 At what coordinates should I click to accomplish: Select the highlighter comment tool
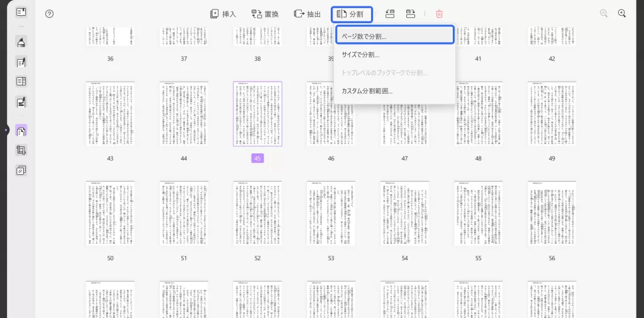click(21, 42)
